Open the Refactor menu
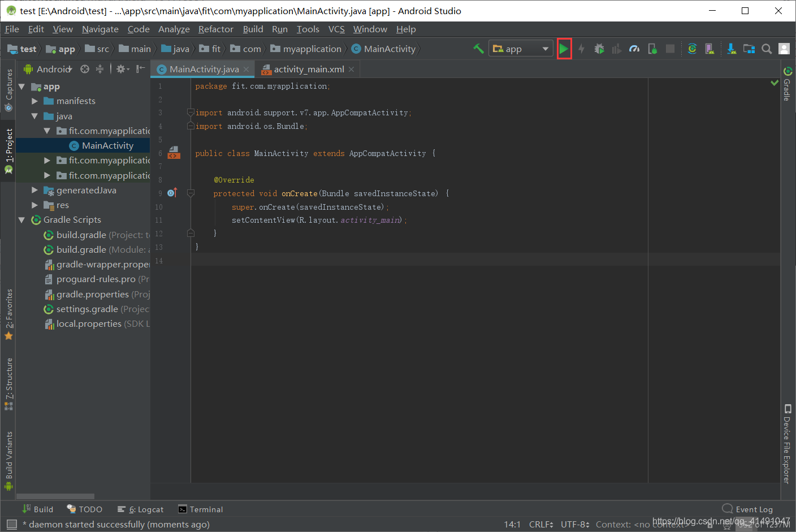The height and width of the screenshot is (532, 796). pos(215,29)
